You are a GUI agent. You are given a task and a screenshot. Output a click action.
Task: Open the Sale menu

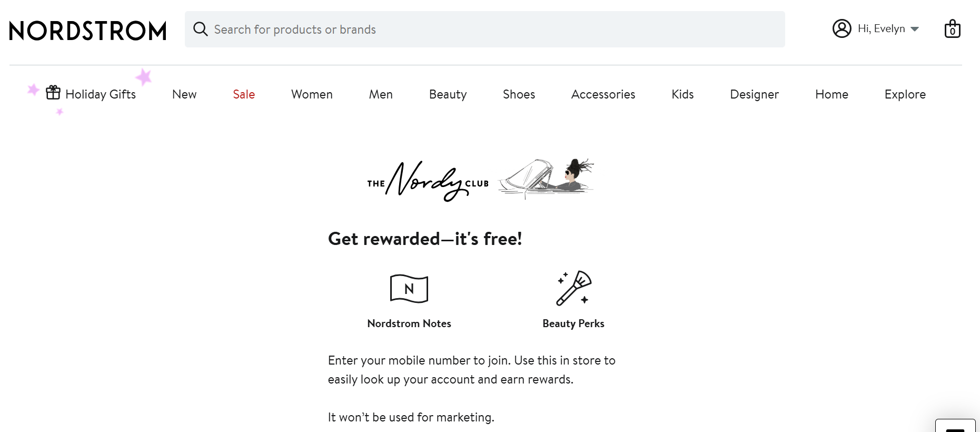(244, 94)
